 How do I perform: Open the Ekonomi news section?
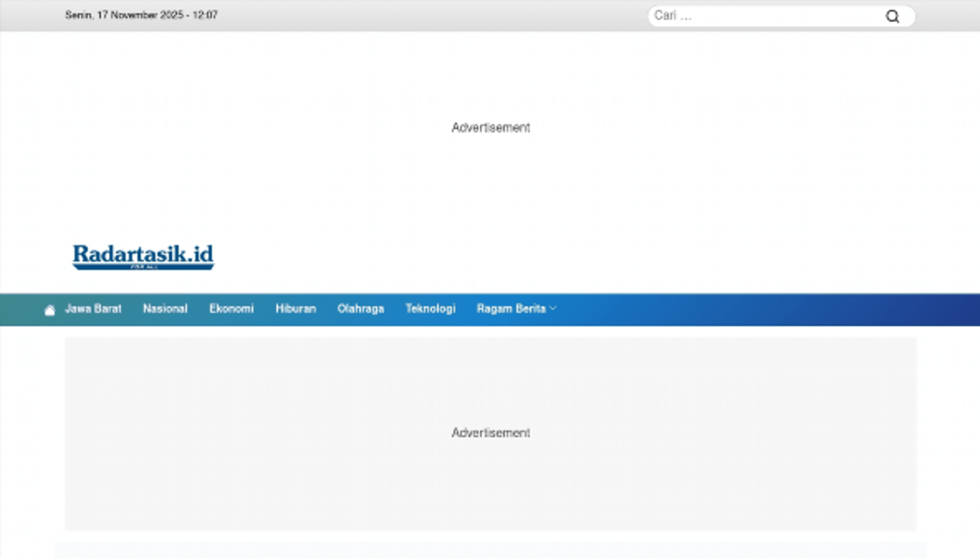[x=231, y=309]
